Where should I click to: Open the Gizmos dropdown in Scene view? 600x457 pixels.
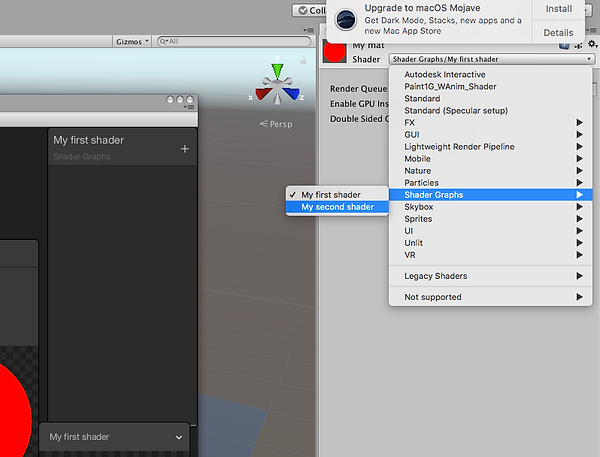132,41
